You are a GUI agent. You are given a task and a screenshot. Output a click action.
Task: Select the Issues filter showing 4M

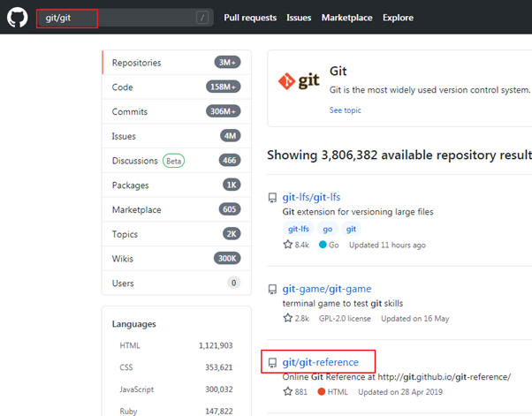pyautogui.click(x=177, y=136)
